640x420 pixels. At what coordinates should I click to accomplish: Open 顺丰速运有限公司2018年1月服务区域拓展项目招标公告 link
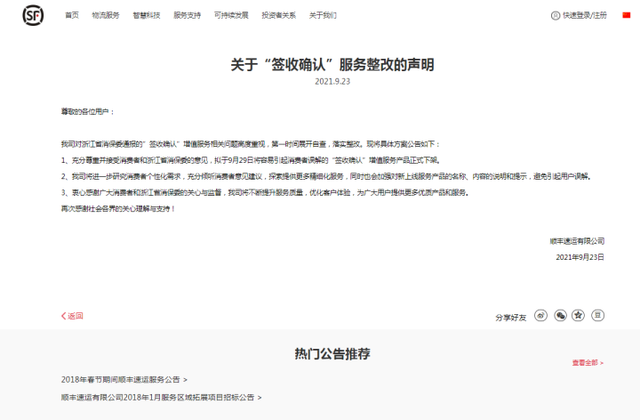click(x=161, y=397)
